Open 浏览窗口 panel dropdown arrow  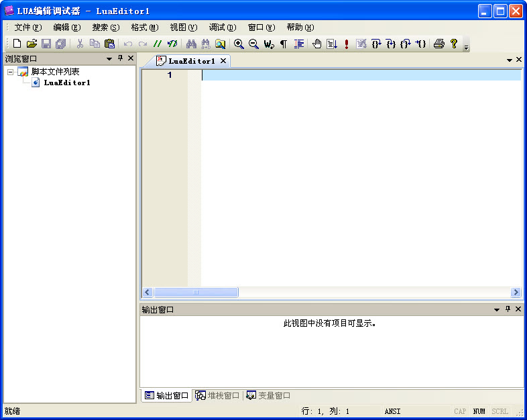tap(109, 59)
